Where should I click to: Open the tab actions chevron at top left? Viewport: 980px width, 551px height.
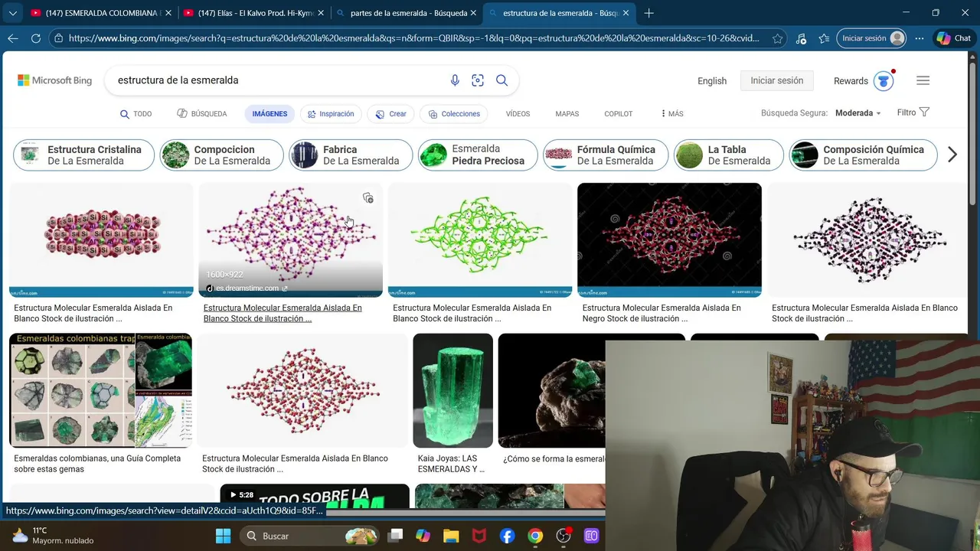[x=12, y=13]
